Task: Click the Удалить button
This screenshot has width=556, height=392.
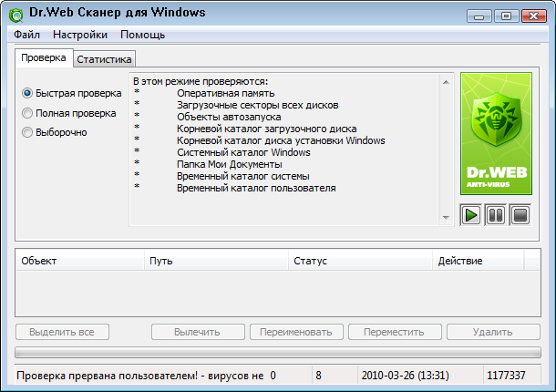Action: (493, 332)
